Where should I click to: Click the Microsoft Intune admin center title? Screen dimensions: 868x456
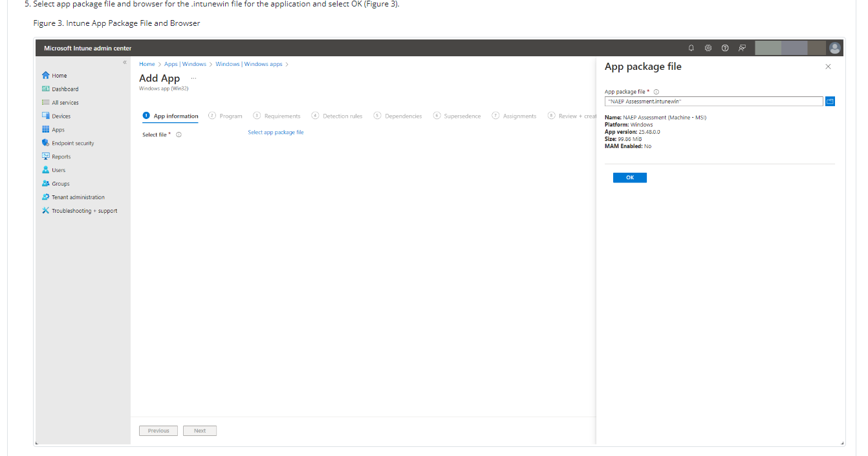click(x=87, y=48)
